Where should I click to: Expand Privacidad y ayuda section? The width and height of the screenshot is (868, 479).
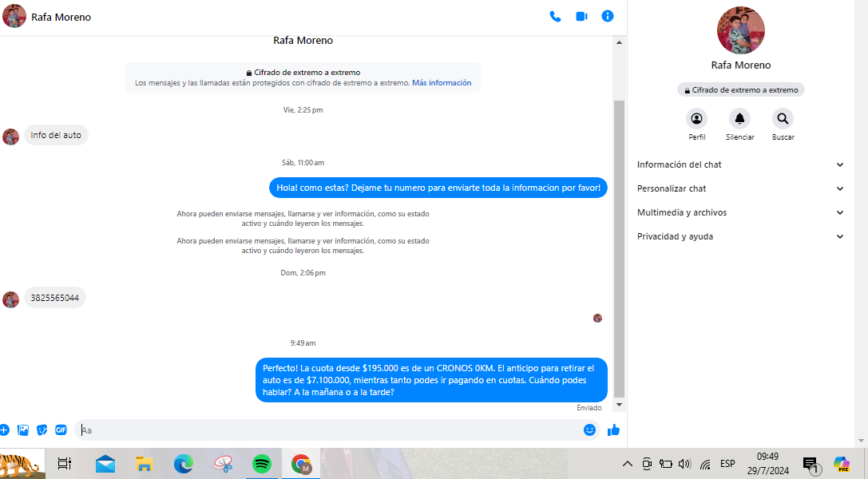tap(740, 236)
